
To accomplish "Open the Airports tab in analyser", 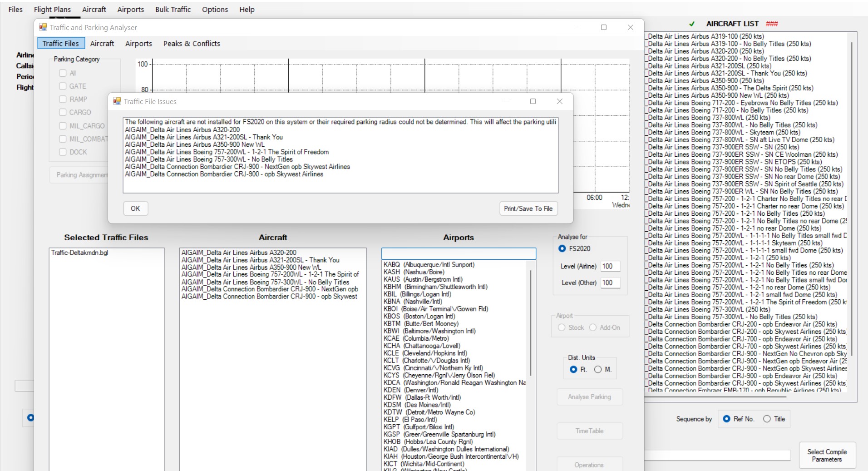I will click(x=138, y=44).
